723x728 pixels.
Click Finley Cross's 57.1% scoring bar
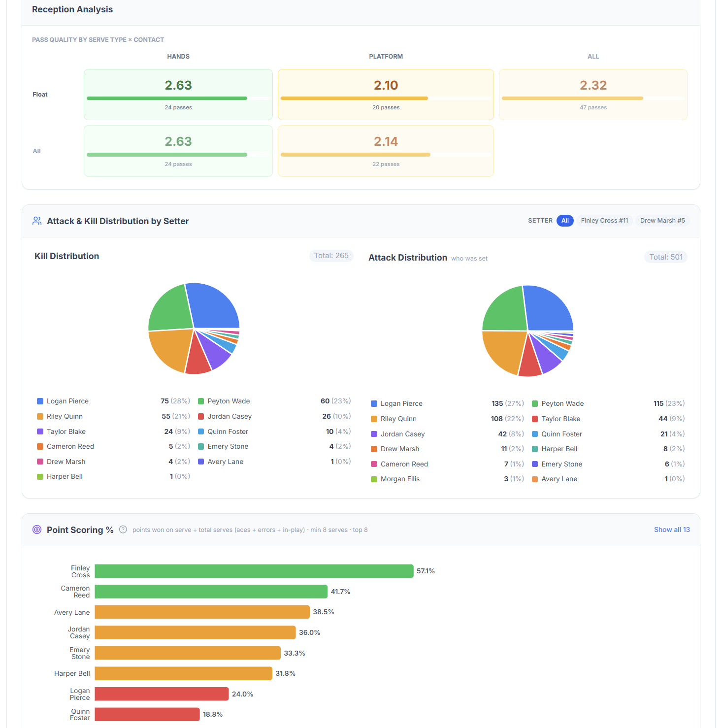pyautogui.click(x=254, y=571)
